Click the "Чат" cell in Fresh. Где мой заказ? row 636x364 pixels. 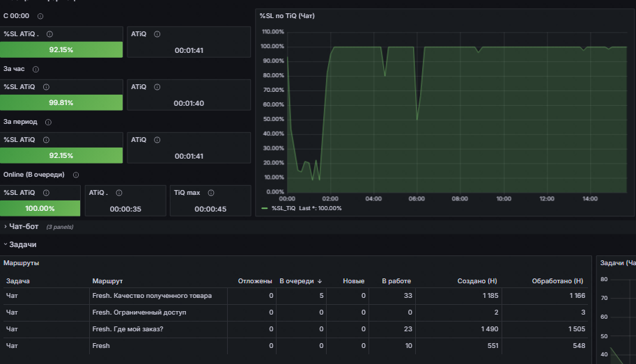12,329
